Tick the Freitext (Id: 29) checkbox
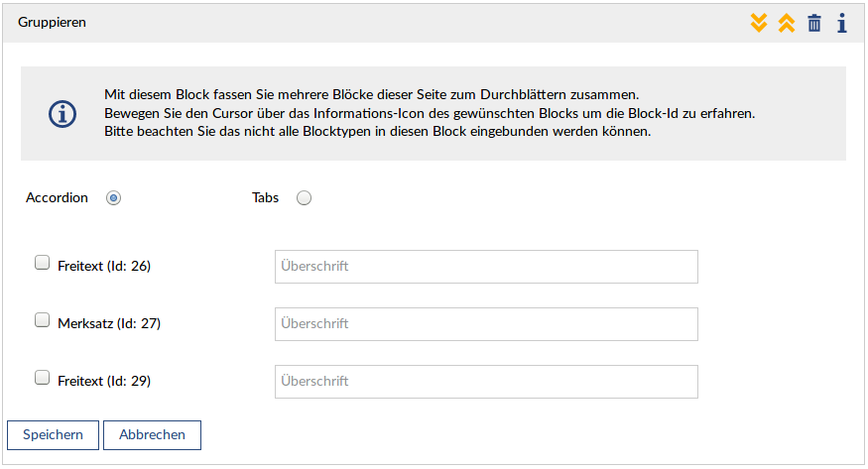 (42, 378)
